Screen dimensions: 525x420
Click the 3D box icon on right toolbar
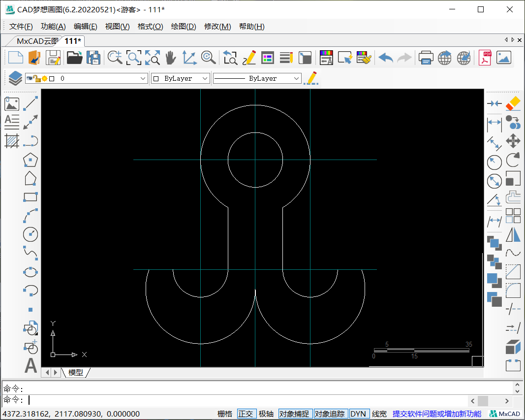[513, 347]
